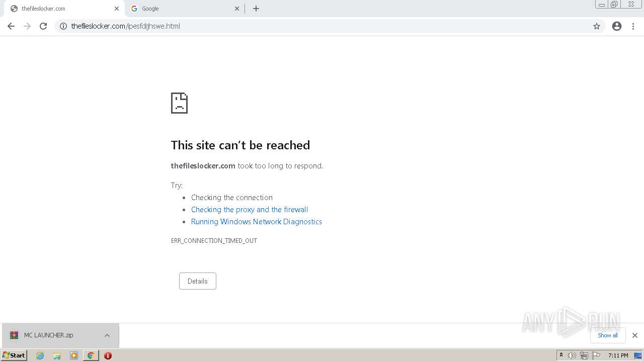Close the downloads bar

pyautogui.click(x=635, y=335)
